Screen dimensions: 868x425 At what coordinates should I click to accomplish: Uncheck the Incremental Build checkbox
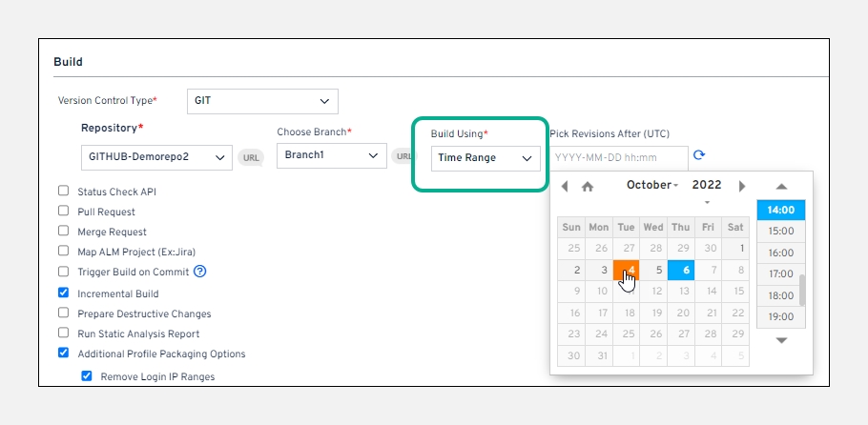tap(64, 293)
